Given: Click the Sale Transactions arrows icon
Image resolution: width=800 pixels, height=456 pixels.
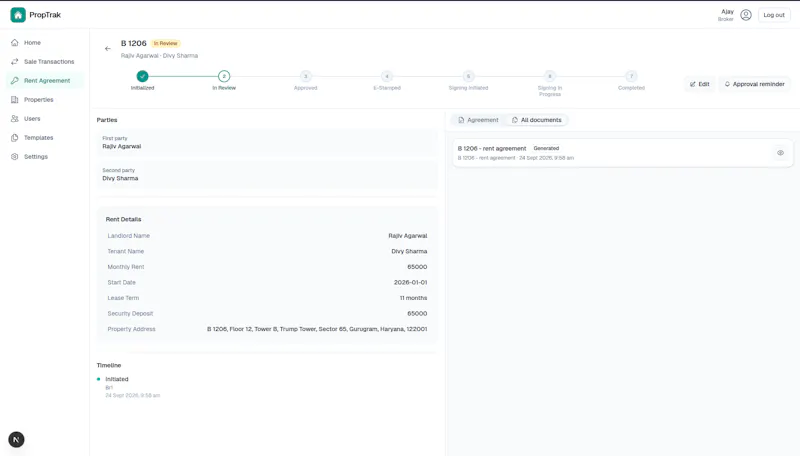Looking at the screenshot, I should point(15,62).
